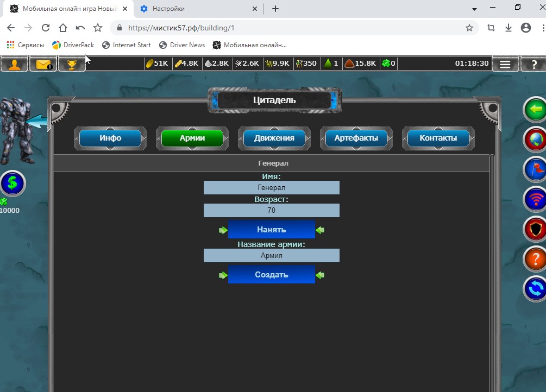This screenshot has width=546, height=392.
Task: Switch to the Движения tab
Action: coord(274,138)
